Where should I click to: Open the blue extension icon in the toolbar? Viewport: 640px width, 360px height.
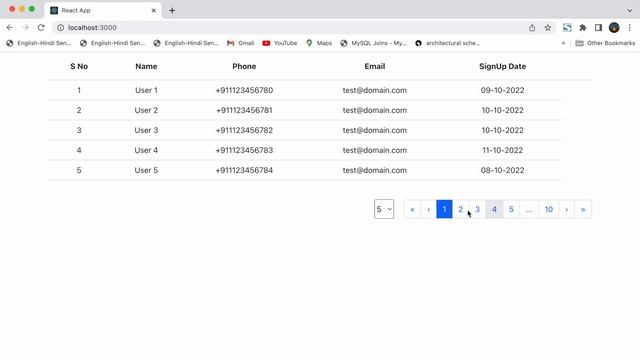[x=567, y=28]
